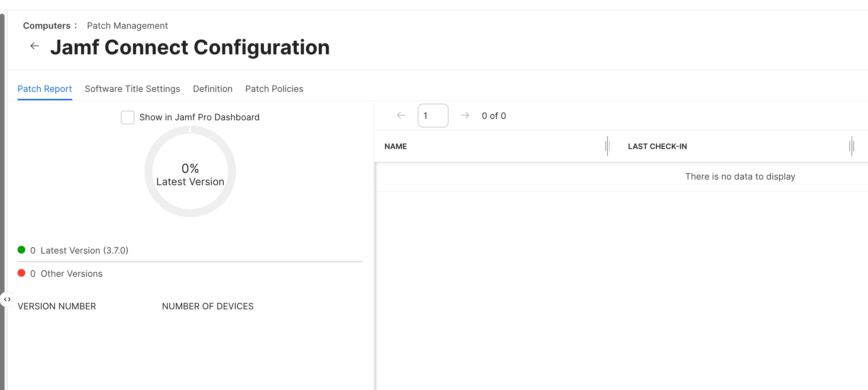Image resolution: width=868 pixels, height=390 pixels.
Task: Click the next page arrow in pagination
Action: (465, 115)
